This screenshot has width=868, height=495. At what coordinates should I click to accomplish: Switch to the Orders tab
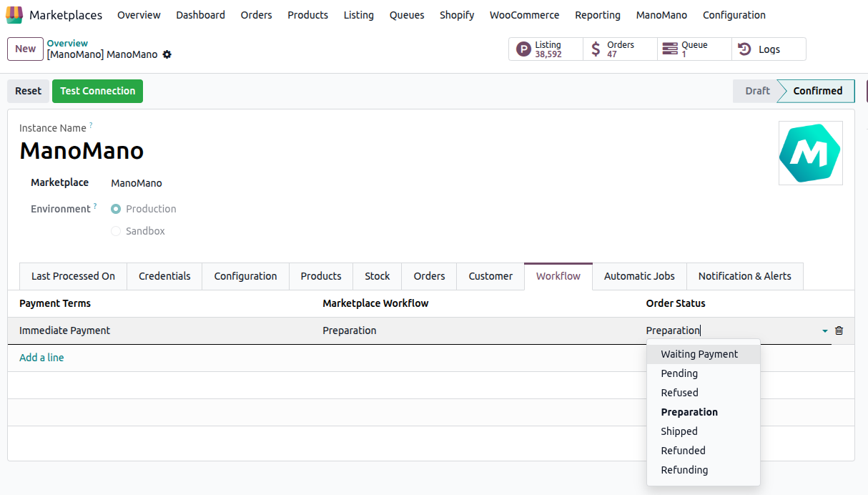tap(429, 276)
